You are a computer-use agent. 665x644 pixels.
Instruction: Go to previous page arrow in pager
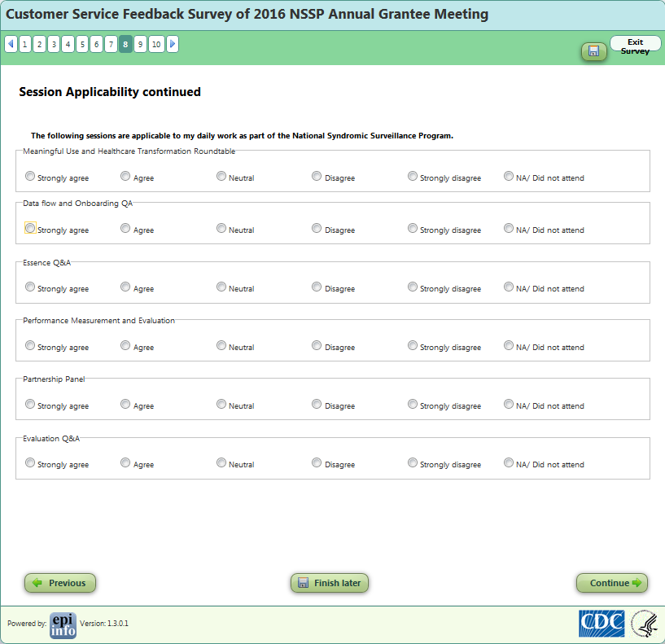click(x=11, y=44)
